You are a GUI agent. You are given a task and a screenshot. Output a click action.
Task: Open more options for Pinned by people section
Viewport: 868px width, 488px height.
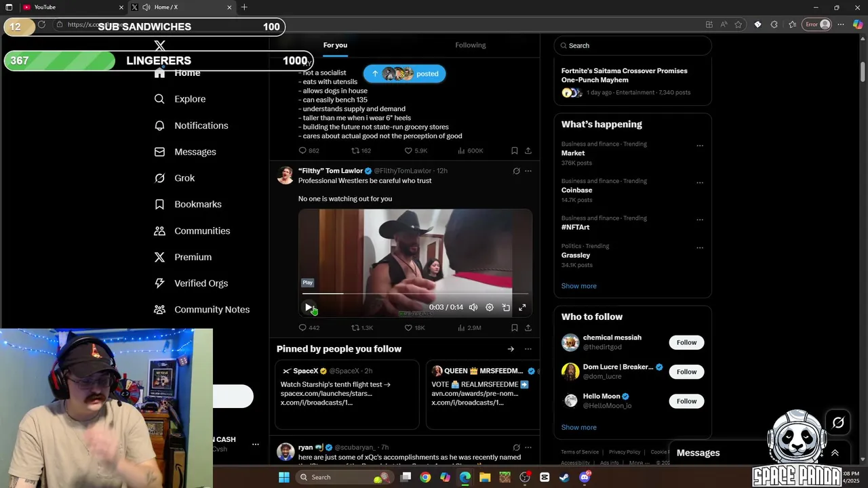528,349
